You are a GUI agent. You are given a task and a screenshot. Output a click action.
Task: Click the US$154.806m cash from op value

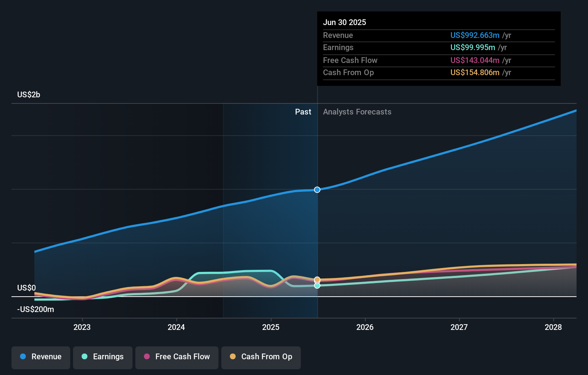475,72
